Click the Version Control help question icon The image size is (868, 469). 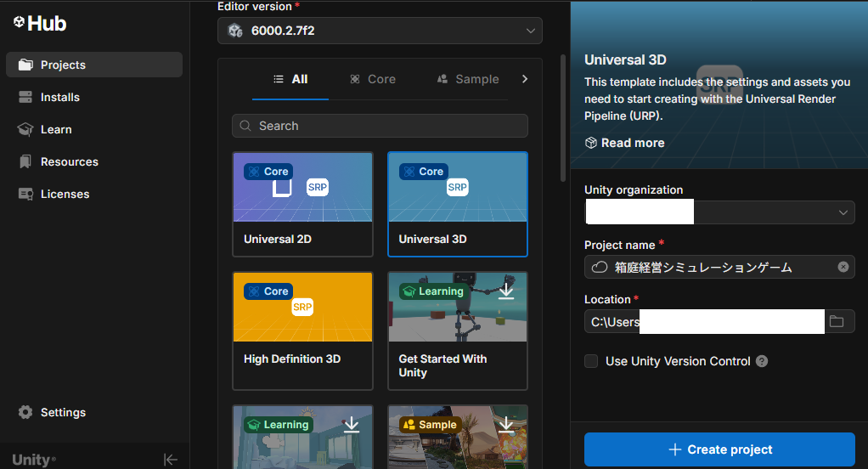762,361
